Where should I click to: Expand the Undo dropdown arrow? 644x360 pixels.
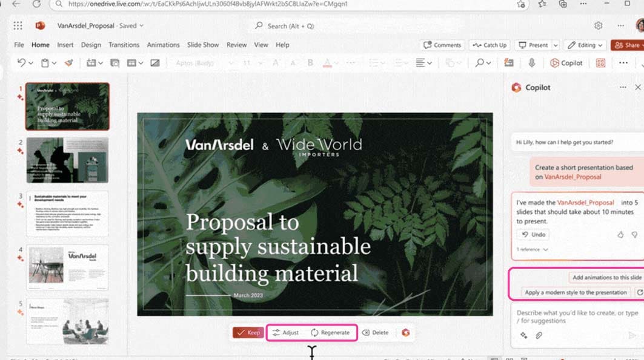coord(31,63)
